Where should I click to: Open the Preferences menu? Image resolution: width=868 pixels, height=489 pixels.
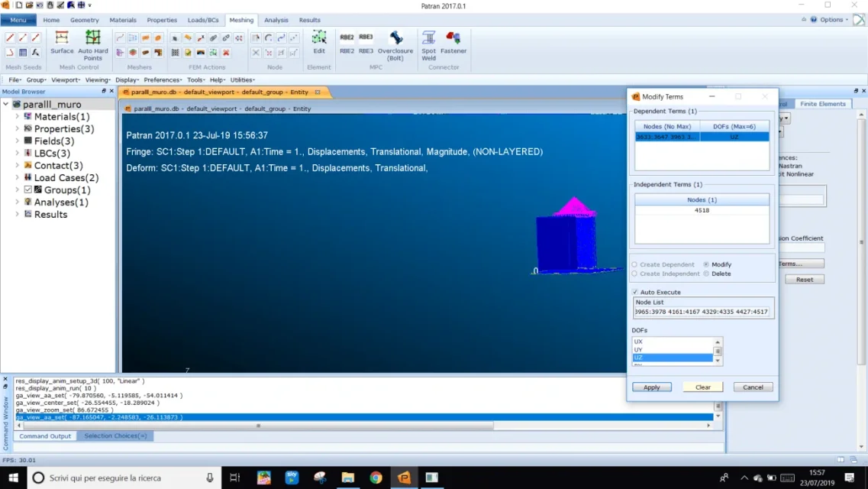pyautogui.click(x=163, y=79)
